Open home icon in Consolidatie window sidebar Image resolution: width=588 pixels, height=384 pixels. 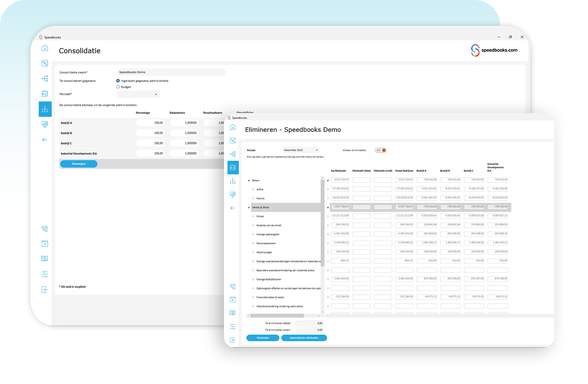click(45, 48)
